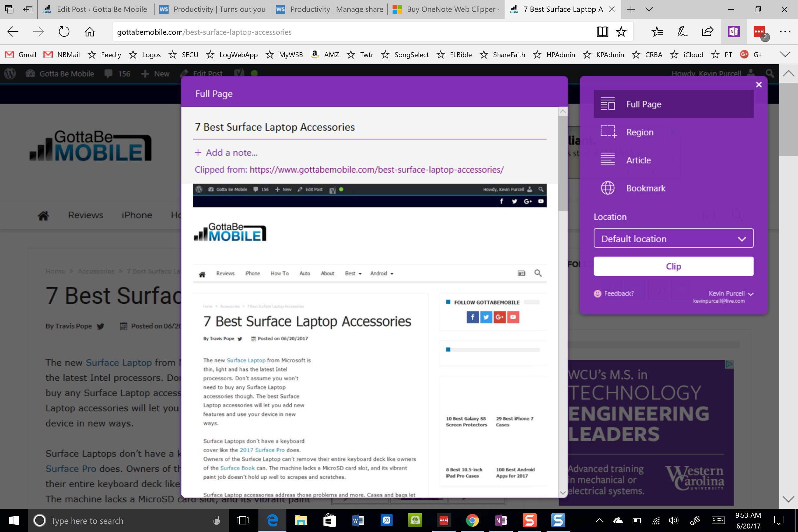The height and width of the screenshot is (532, 798).
Task: Open Edge Settings and more ellipsis
Action: tap(785, 32)
